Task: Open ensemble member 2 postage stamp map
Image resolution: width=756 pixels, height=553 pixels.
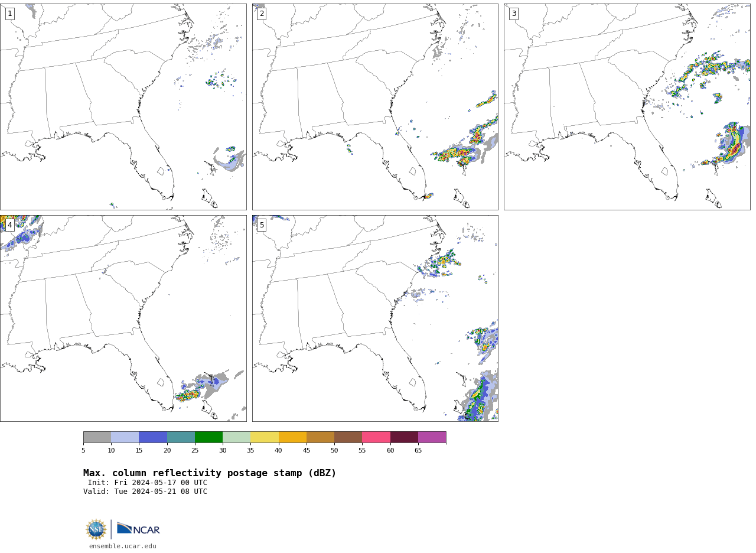Action: pos(375,107)
